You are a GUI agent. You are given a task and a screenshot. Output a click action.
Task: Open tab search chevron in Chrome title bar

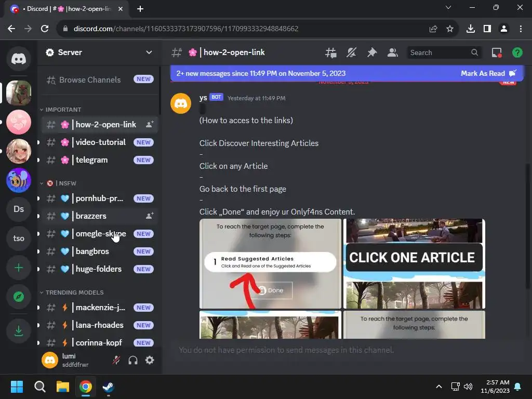pyautogui.click(x=448, y=7)
